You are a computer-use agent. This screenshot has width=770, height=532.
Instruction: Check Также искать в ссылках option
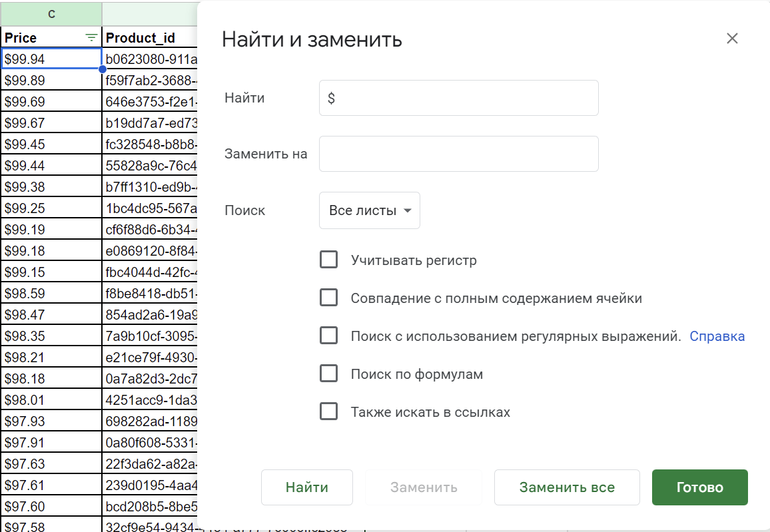[328, 411]
